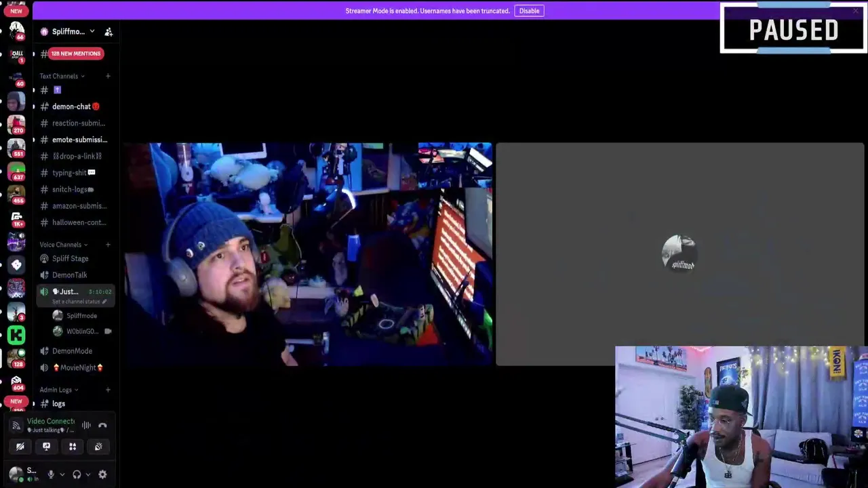Open the amazon-submis channel
Screen dimensions: 868x488
[x=75, y=206]
